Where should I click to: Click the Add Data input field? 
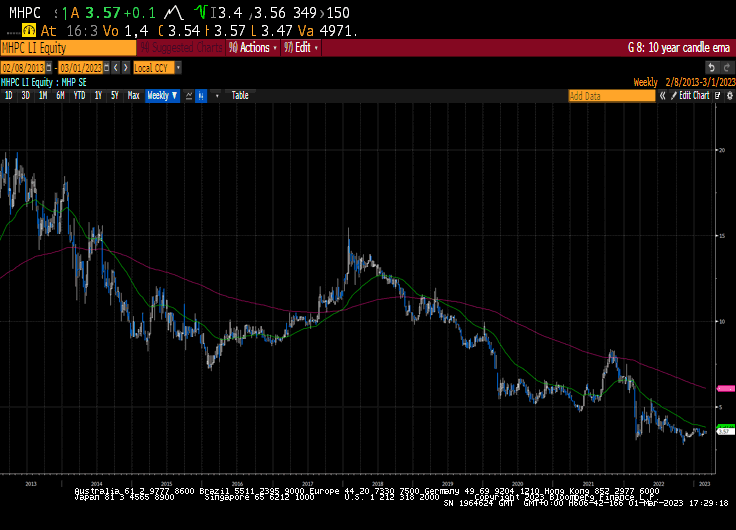612,96
